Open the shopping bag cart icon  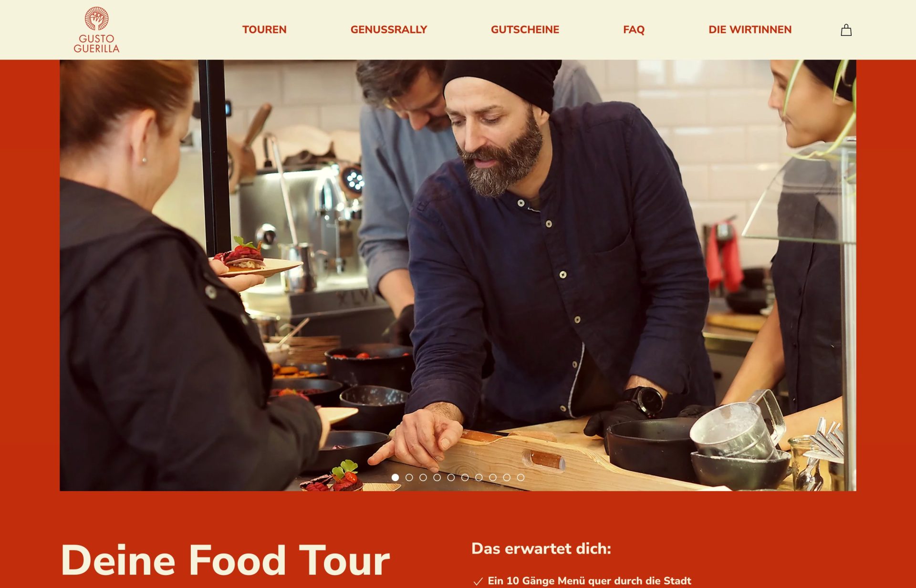[x=846, y=30]
